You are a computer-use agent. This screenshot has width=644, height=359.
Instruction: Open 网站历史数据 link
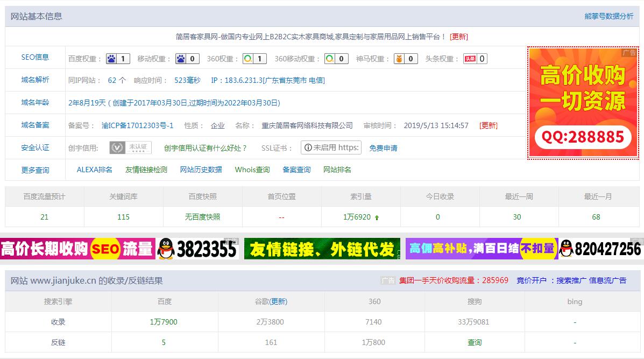tap(201, 170)
